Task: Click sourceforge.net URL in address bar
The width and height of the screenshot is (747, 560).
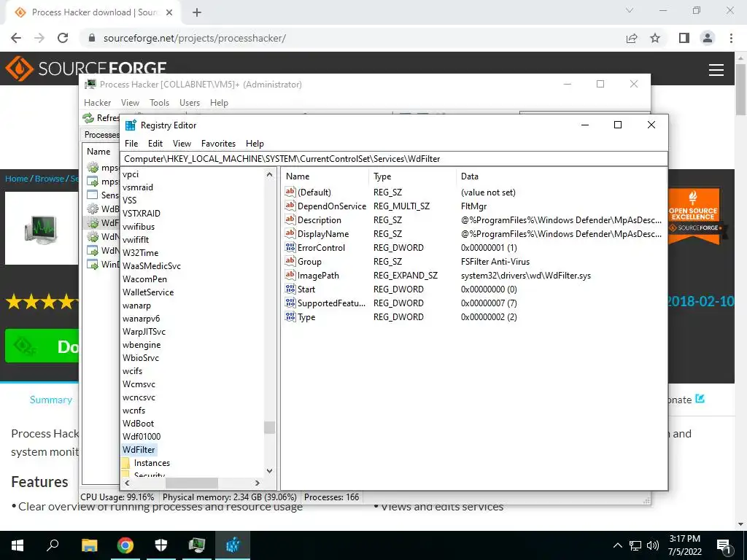Action: point(194,38)
